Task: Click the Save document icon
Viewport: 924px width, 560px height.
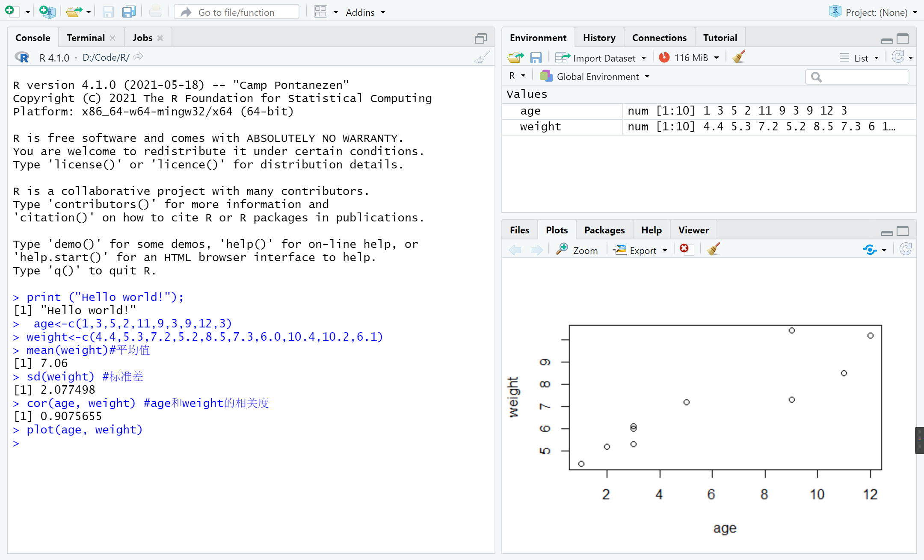Action: pyautogui.click(x=108, y=12)
